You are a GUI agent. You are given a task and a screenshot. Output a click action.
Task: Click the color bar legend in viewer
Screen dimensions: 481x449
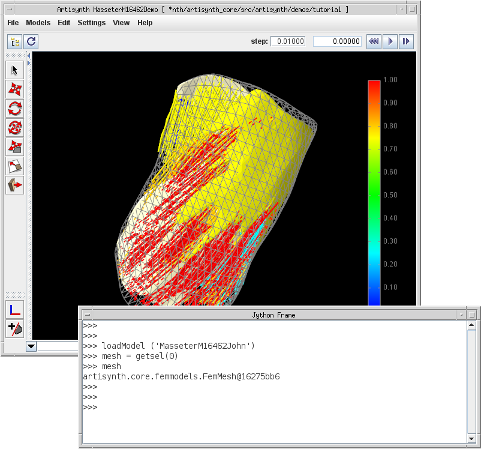(374, 193)
